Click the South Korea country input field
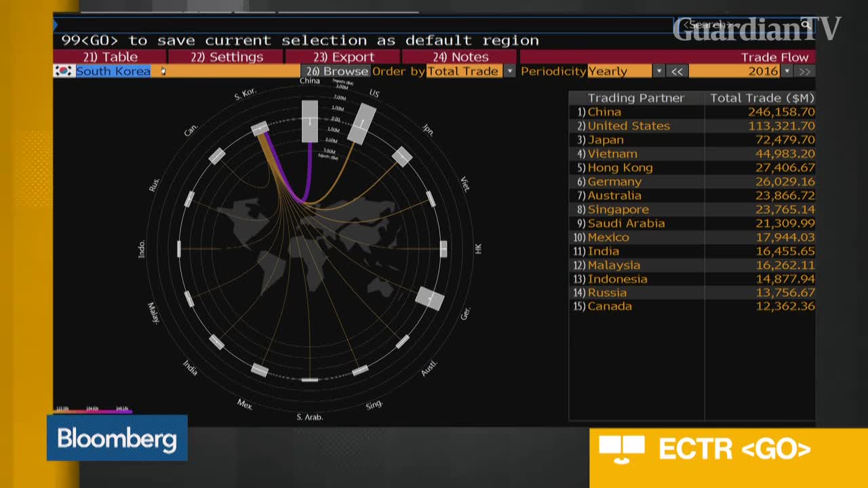The height and width of the screenshot is (488, 868). [x=187, y=71]
